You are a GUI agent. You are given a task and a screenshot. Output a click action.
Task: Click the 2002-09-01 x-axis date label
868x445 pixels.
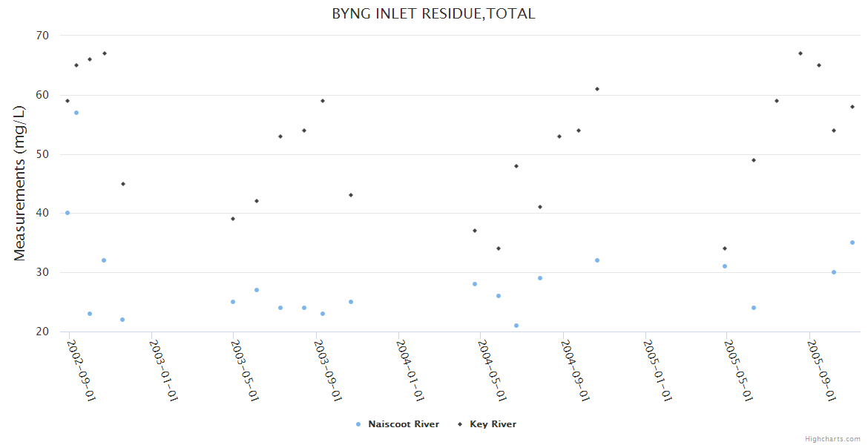click(x=79, y=370)
